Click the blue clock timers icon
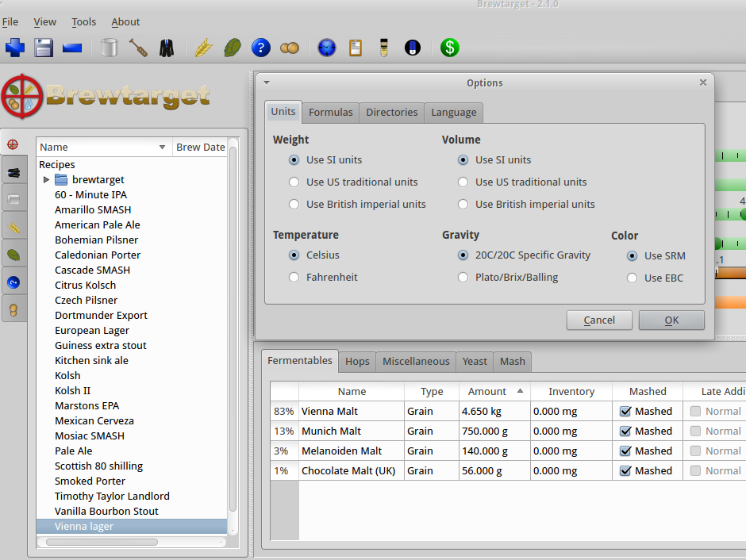Screen dimensions: 746x560 pyautogui.click(x=327, y=48)
